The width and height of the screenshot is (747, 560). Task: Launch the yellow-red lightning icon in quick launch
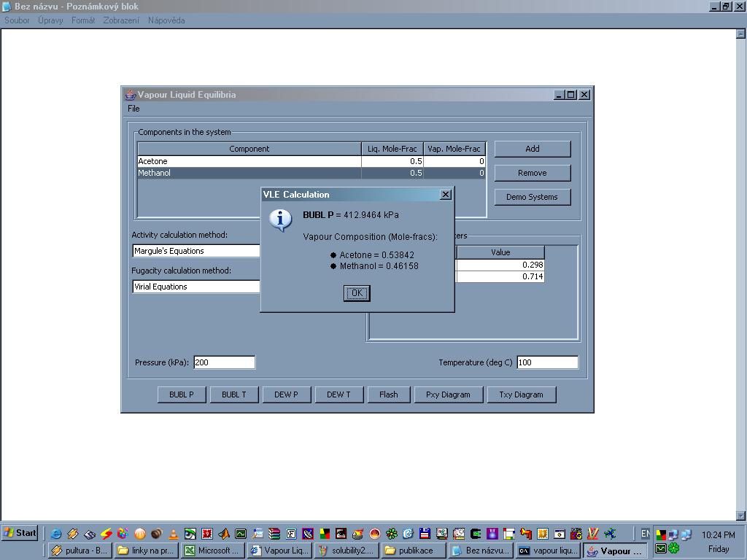pos(107,533)
